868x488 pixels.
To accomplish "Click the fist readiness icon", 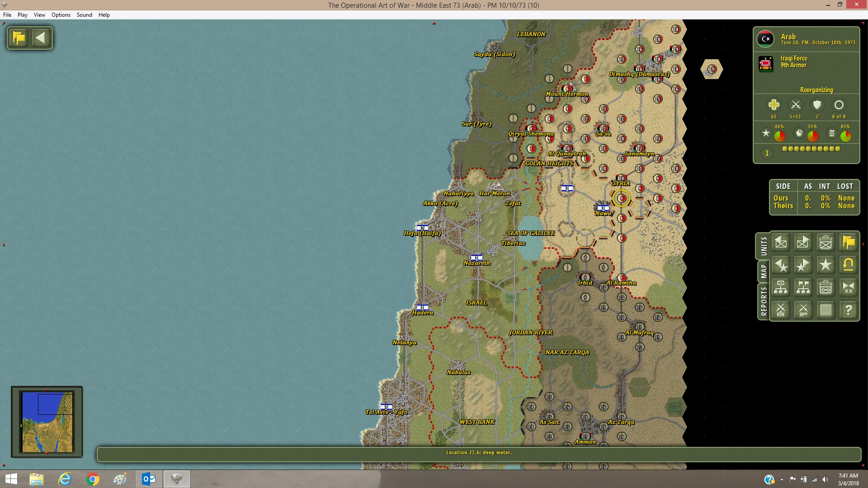I will [x=799, y=133].
